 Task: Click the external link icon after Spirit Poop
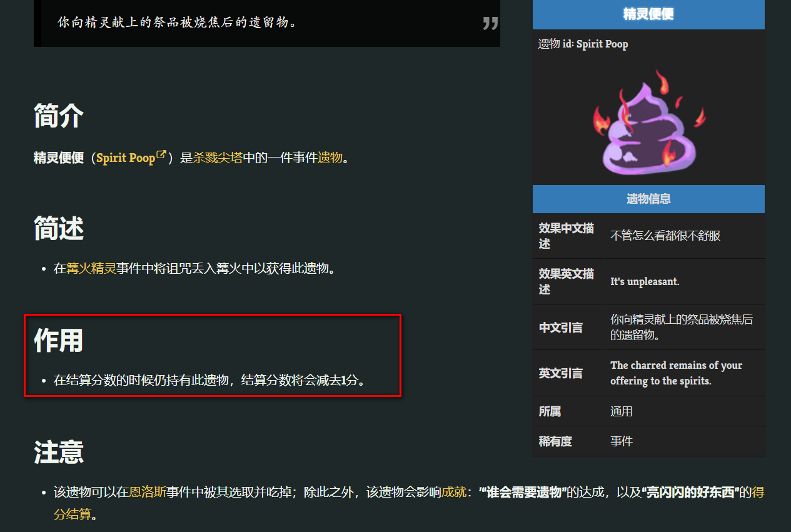(x=161, y=155)
